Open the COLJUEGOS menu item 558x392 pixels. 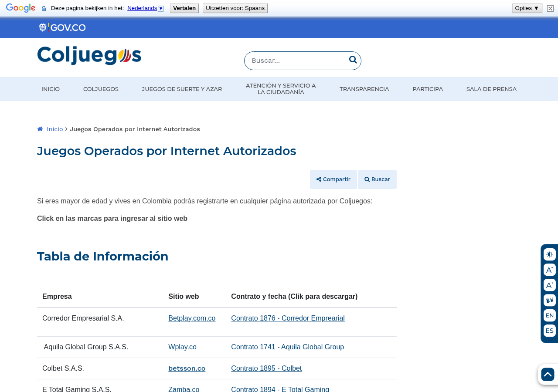coord(101,89)
